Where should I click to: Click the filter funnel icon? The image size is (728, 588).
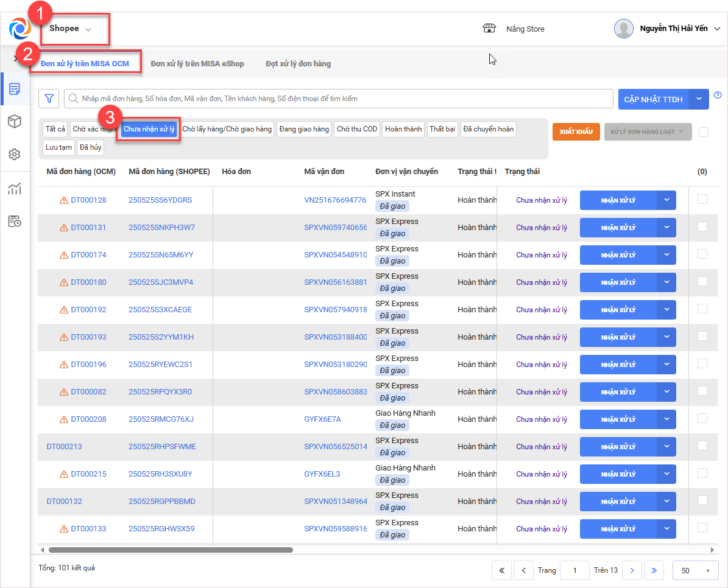click(49, 99)
